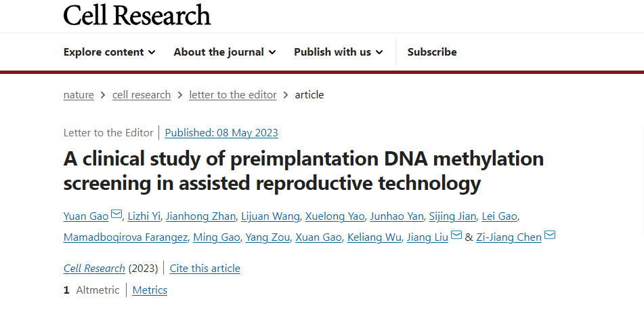Screen dimensions: 644x312
Task: Select author Mamadboqirova Farangez
Action: 125,237
